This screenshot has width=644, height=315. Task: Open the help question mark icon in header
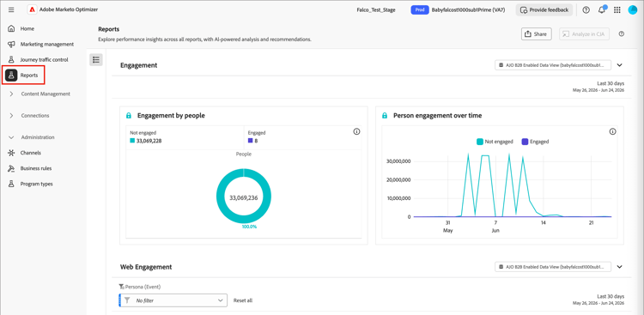pyautogui.click(x=586, y=9)
